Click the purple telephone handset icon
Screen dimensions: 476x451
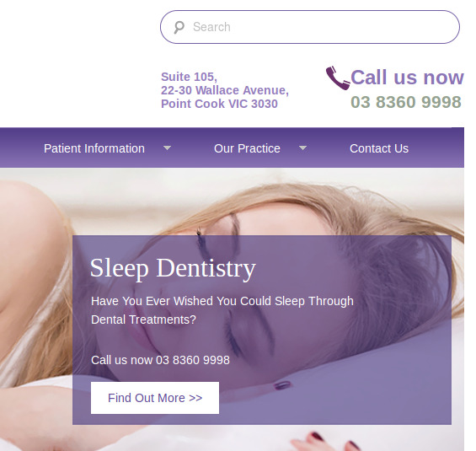point(338,78)
